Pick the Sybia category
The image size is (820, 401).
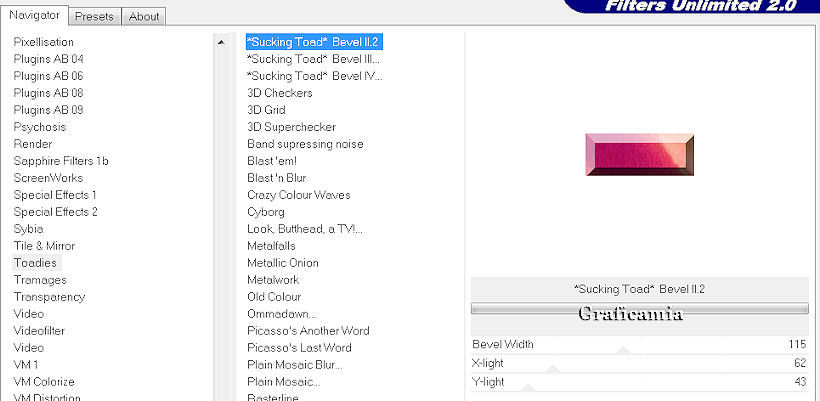[x=28, y=228]
